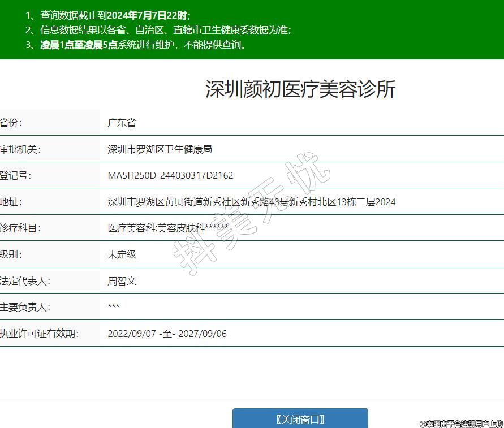This screenshot has width=504, height=428.
Task: Click the 审批机关 field label
Action: pyautogui.click(x=20, y=149)
